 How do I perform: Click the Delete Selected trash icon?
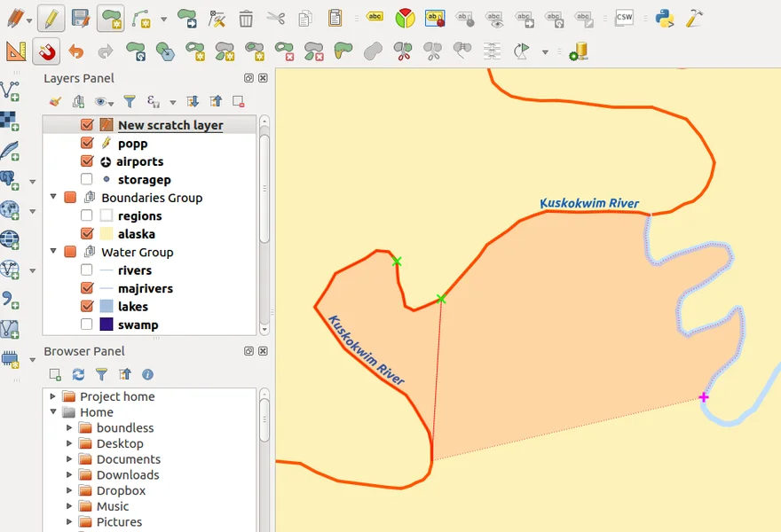246,18
